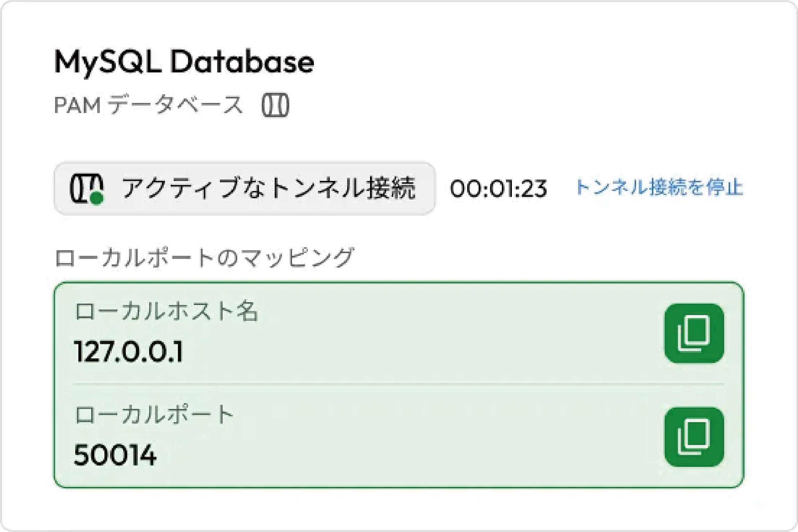Click tunnel icon beside PAM データベース

point(275,105)
